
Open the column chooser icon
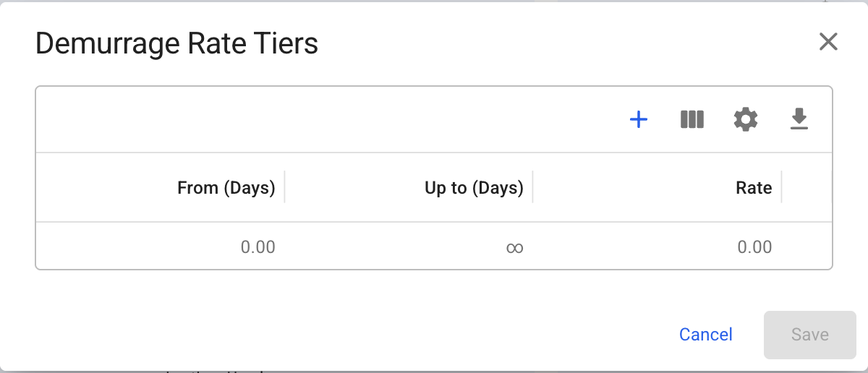[x=692, y=119]
